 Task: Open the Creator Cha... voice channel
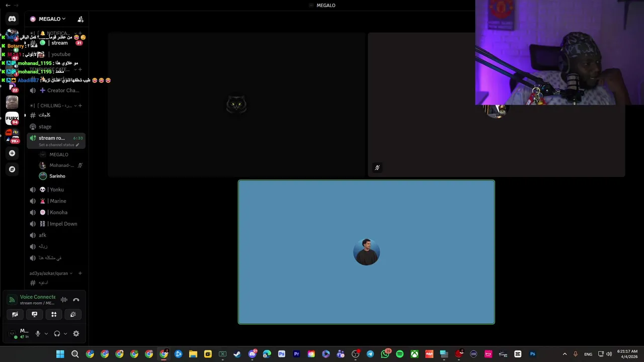pos(56,90)
